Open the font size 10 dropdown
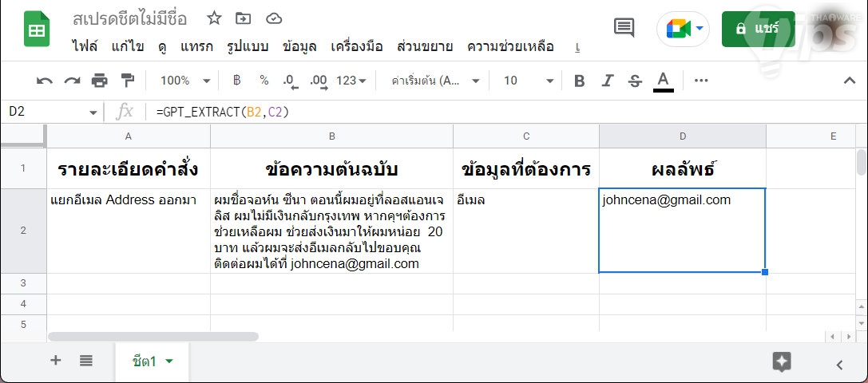The image size is (868, 383). coord(528,81)
